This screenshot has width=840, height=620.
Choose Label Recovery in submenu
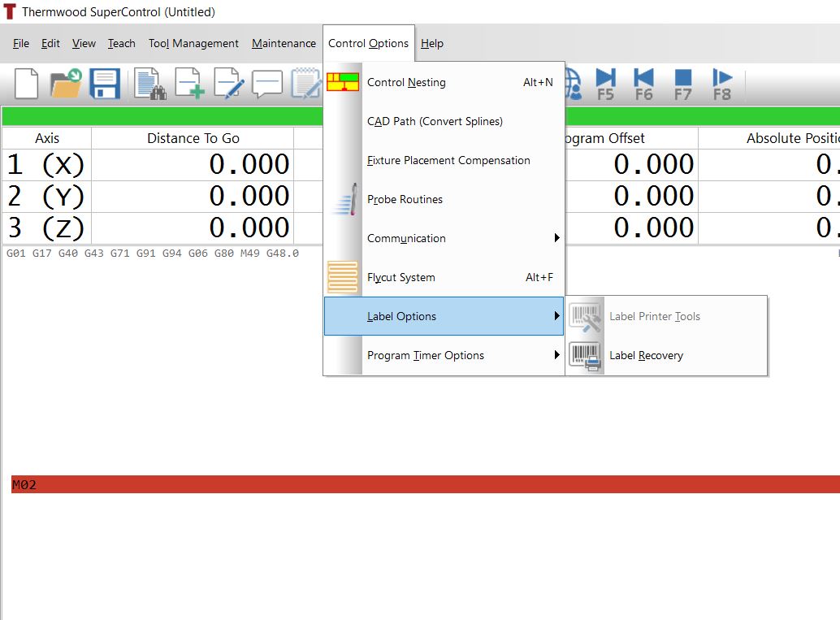(667, 355)
